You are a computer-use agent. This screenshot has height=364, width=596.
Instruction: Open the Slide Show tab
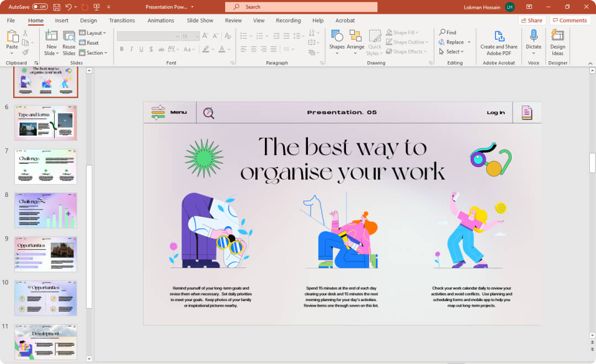[200, 20]
